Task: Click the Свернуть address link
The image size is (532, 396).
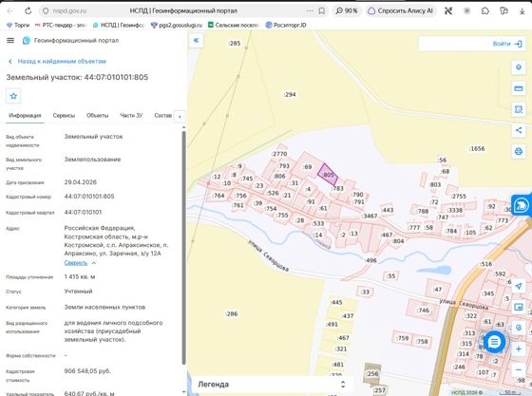Action: click(x=76, y=263)
